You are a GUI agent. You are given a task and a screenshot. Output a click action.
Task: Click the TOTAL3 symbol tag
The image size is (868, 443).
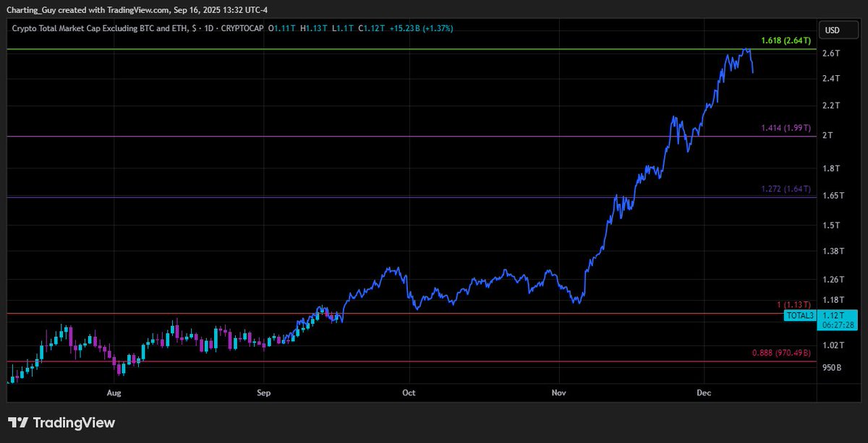[800, 315]
